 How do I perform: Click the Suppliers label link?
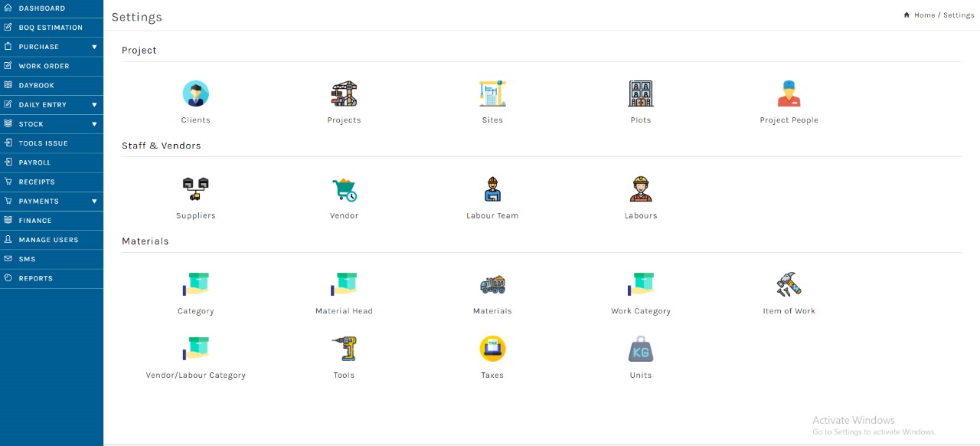pyautogui.click(x=195, y=216)
